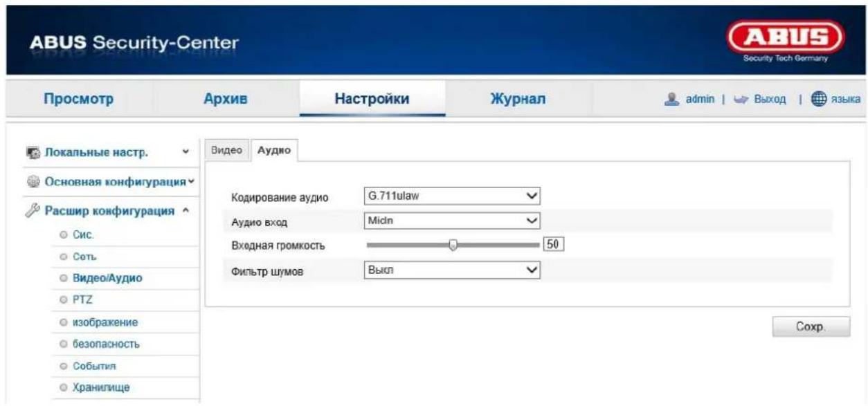This screenshot has width=868, height=406.
Task: Expand the Основная конфигурация section
Action: 192,182
